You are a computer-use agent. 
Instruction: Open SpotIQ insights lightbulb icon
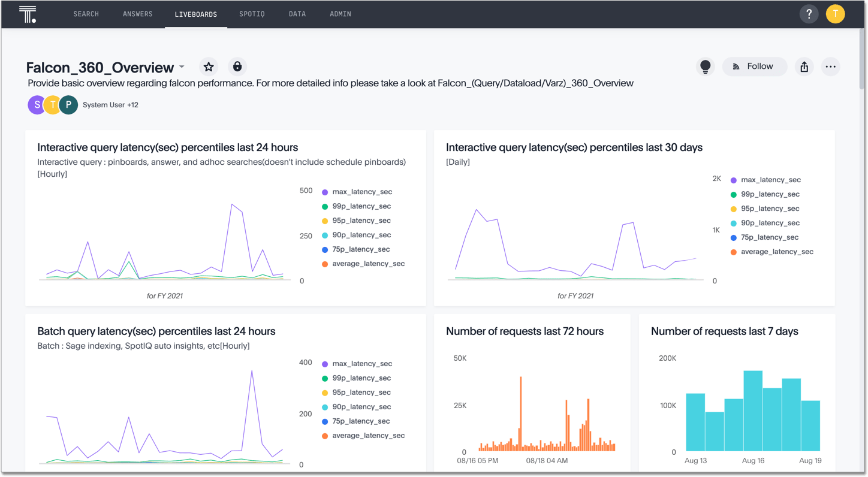coord(706,67)
